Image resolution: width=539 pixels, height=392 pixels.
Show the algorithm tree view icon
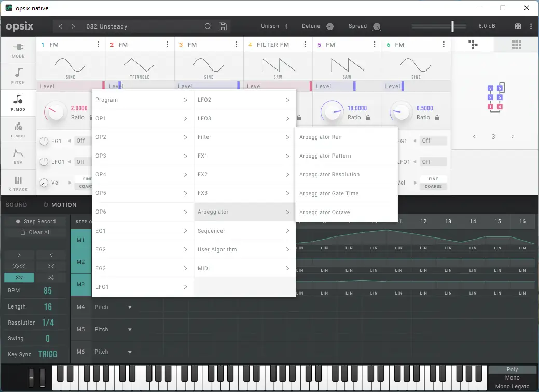coord(473,44)
